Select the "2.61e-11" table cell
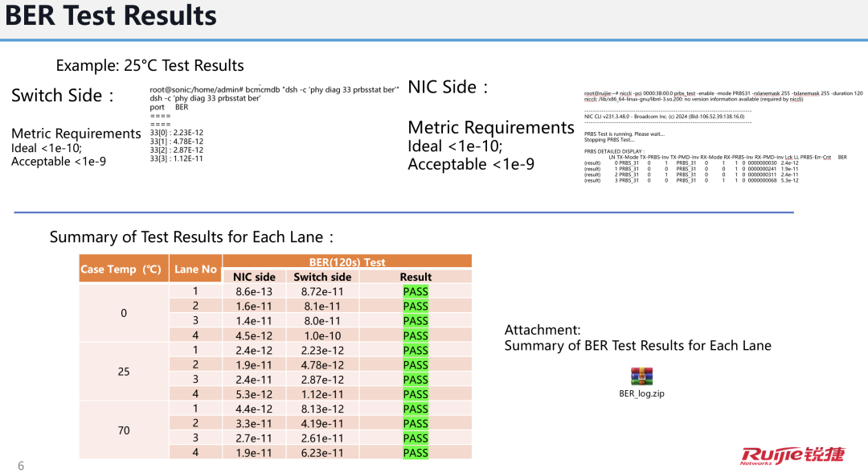The width and height of the screenshot is (868, 473). [x=323, y=438]
